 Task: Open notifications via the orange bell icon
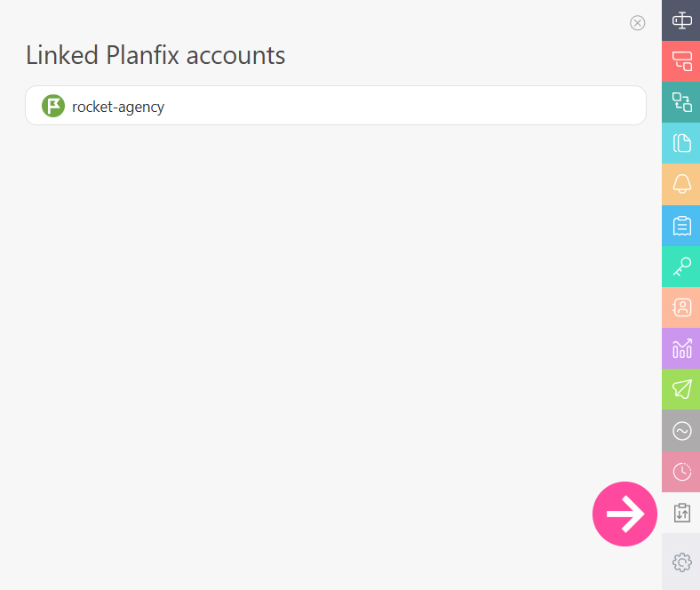click(x=681, y=184)
